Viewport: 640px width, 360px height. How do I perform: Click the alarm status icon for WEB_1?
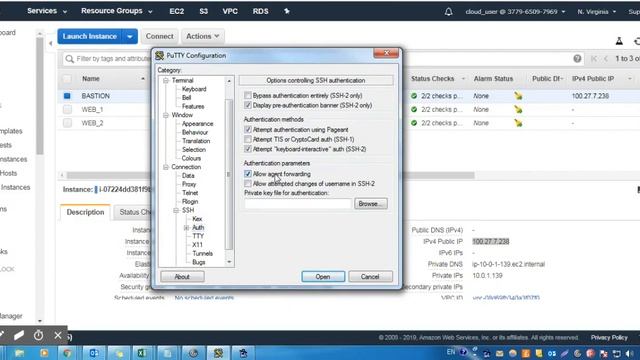[x=518, y=109]
